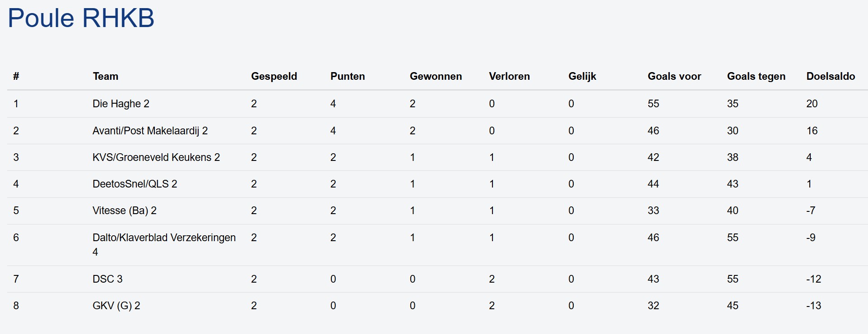Click Die Haghe 2's goal difference 20
Image resolution: width=868 pixels, height=334 pixels.
coord(812,104)
